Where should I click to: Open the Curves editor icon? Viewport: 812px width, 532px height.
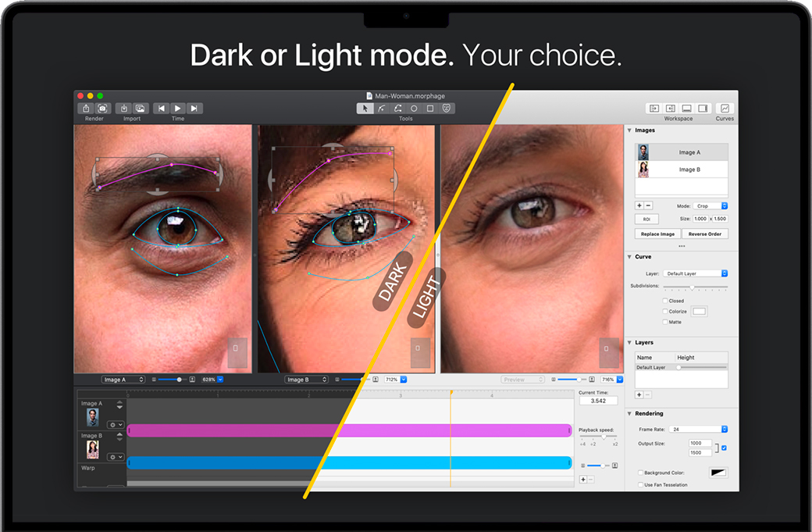725,109
